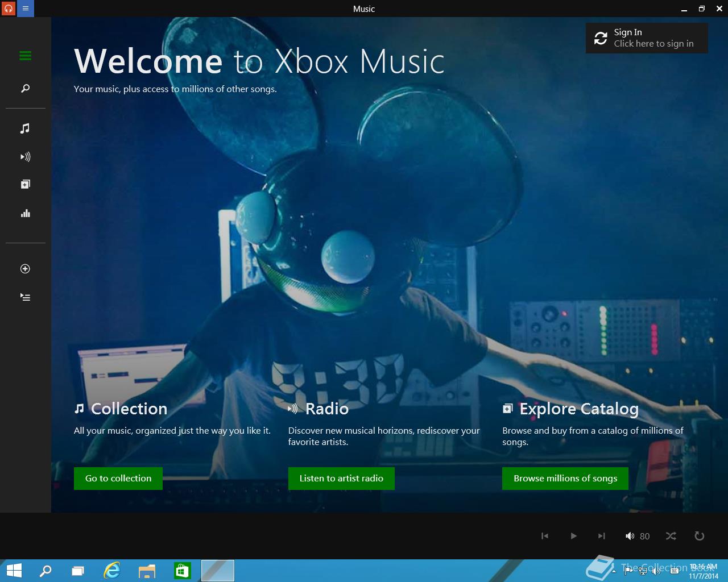The height and width of the screenshot is (582, 728).
Task: Toggle repeat playback
Action: [700, 536]
